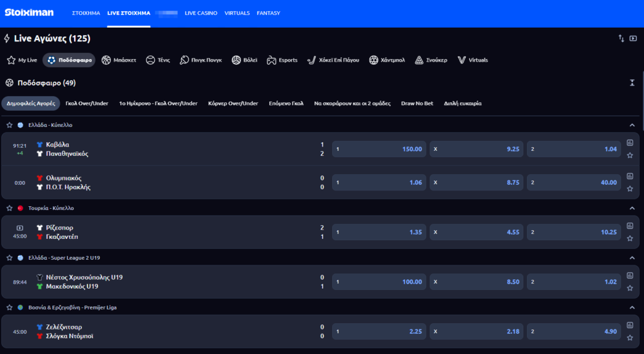
Task: Switch to Γκολ Over/Under market tab
Action: (x=87, y=103)
